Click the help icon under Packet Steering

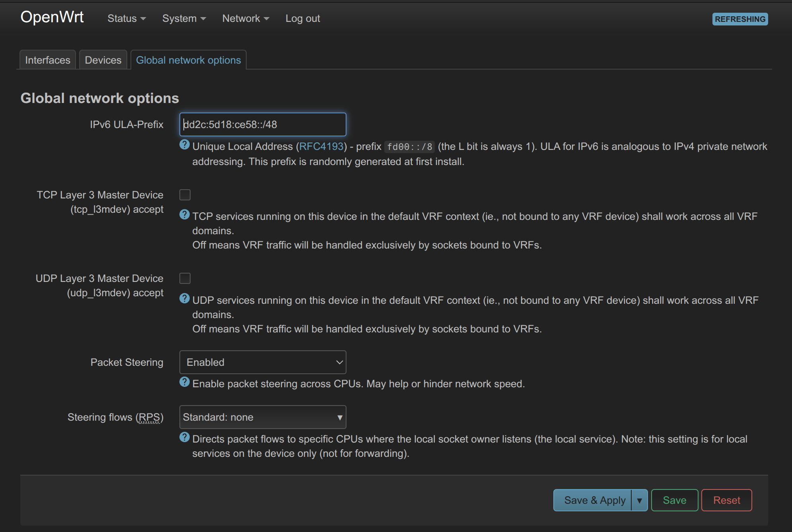(x=184, y=382)
